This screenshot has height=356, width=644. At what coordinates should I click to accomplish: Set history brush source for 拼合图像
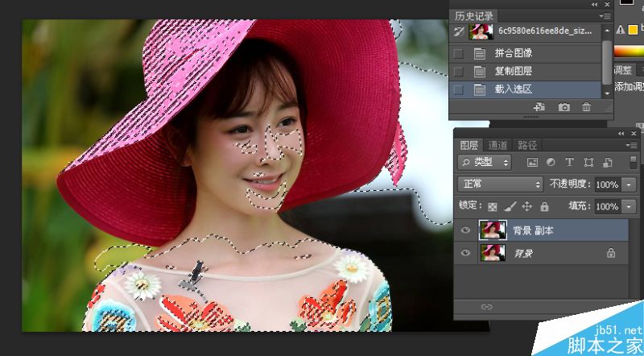click(x=458, y=53)
